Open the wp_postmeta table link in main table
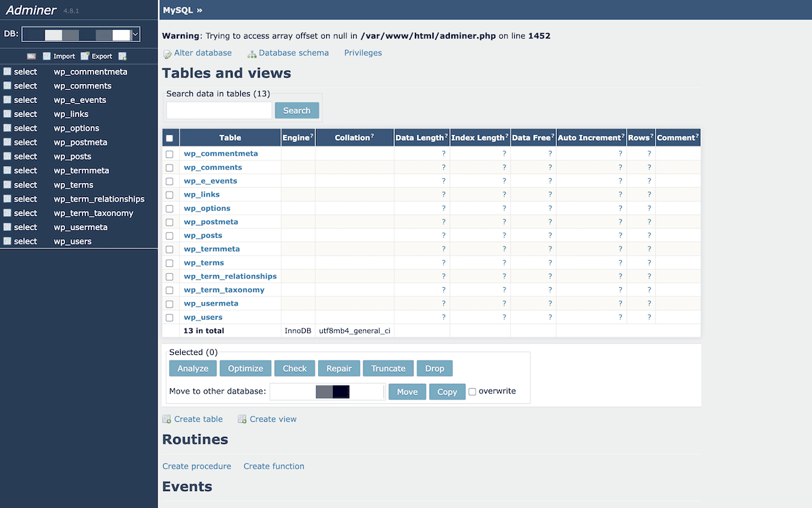Screen dimensions: 812x508 click(x=211, y=222)
